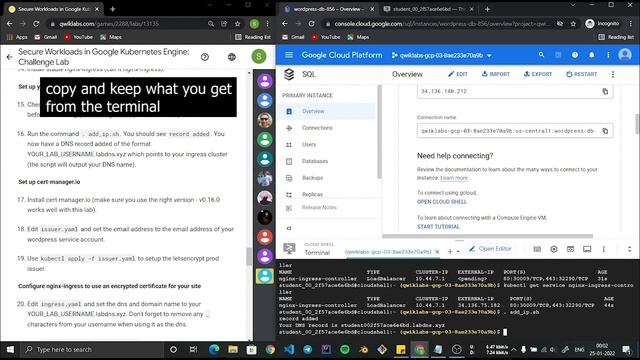Image resolution: width=640 pixels, height=360 pixels.
Task: Open SQL Overview more-actions three-dot menu
Action: [613, 74]
